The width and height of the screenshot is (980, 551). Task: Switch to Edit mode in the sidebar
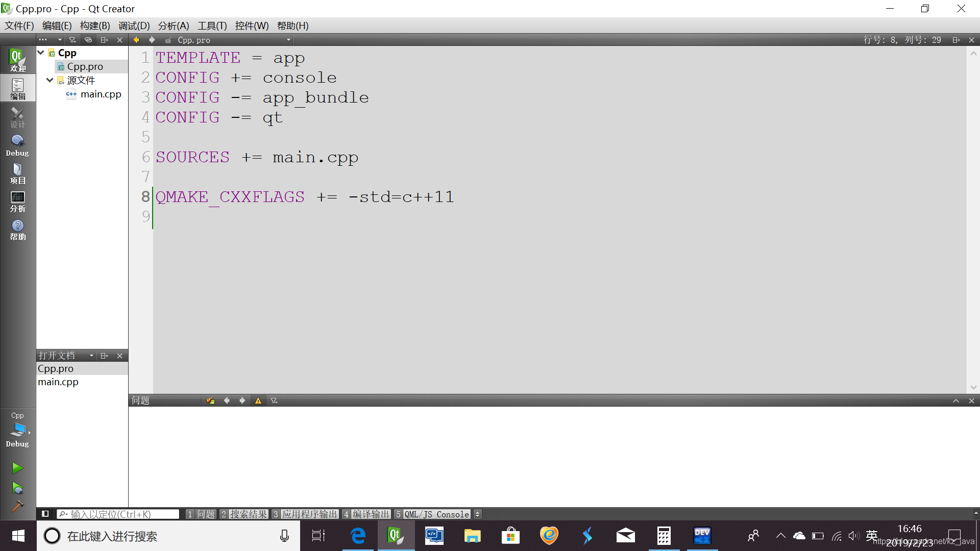(x=18, y=88)
